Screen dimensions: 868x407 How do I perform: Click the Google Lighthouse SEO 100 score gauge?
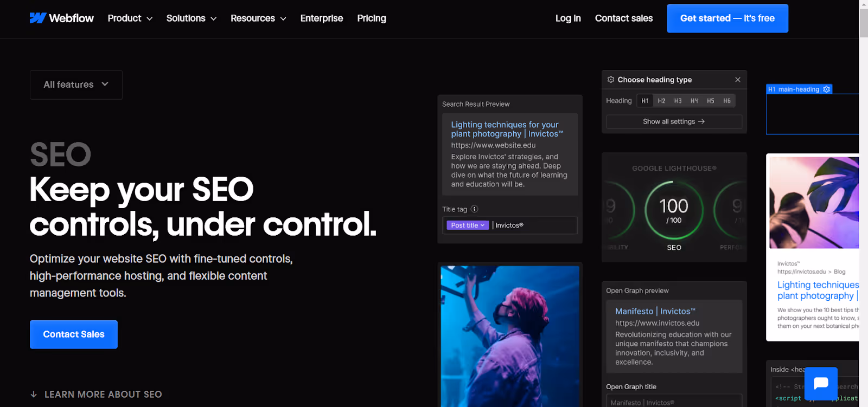(x=674, y=210)
